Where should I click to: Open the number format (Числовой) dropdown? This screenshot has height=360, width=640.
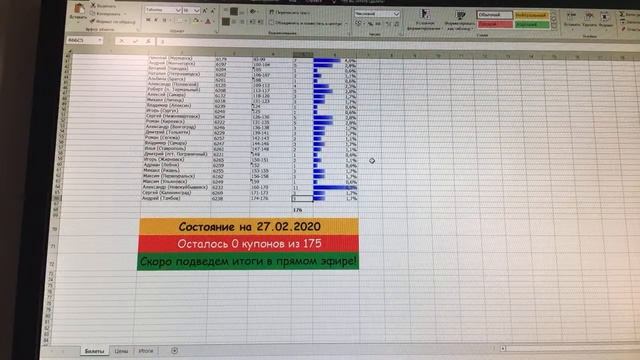coord(396,14)
